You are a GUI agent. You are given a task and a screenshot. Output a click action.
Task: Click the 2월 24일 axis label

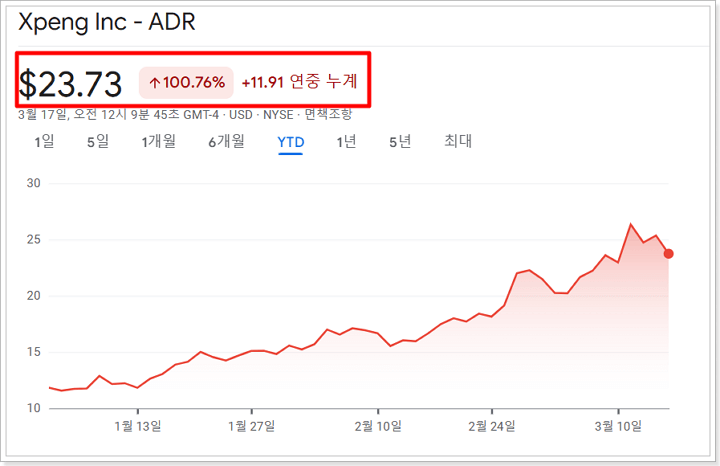(492, 427)
